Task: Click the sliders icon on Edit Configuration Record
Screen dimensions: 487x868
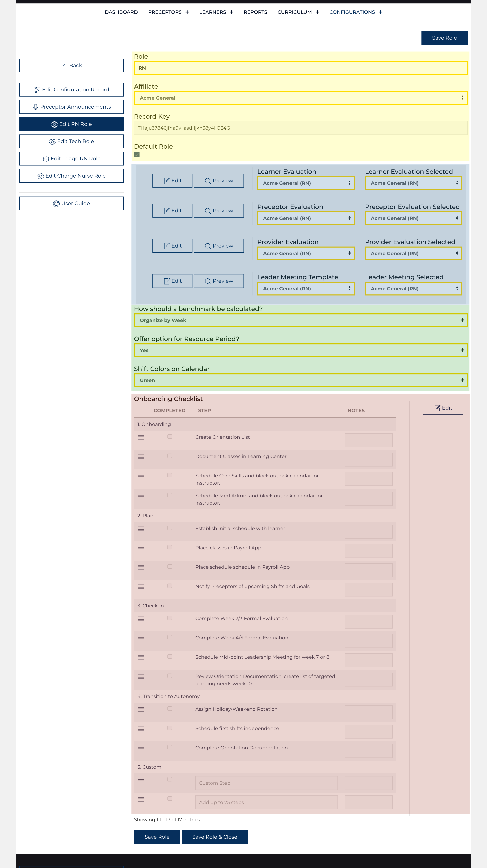Action: click(x=37, y=90)
